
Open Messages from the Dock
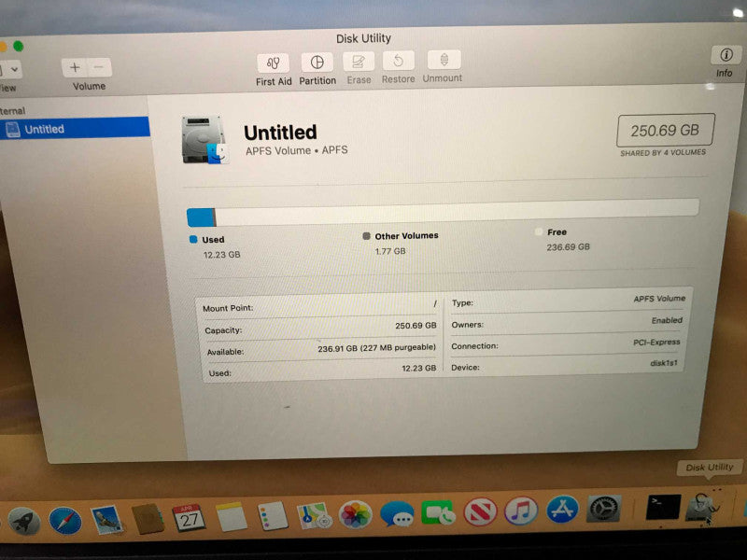397,514
